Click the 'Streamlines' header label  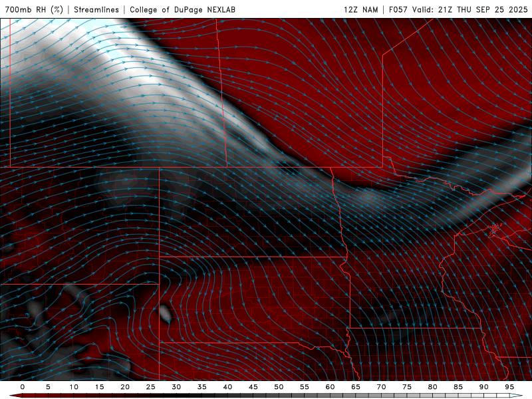[x=96, y=9]
